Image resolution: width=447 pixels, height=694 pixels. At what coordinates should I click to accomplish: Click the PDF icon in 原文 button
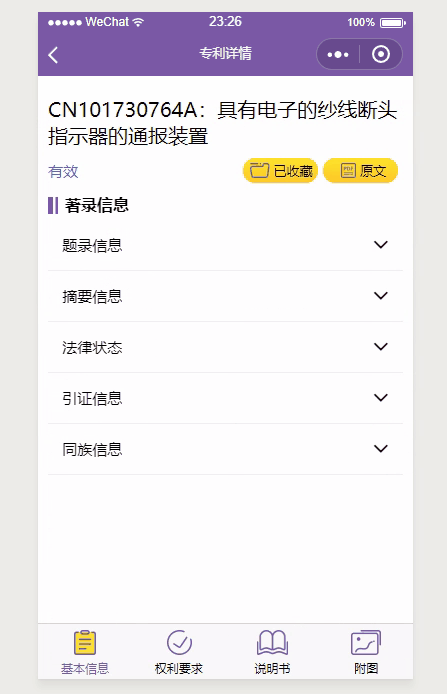pyautogui.click(x=348, y=170)
